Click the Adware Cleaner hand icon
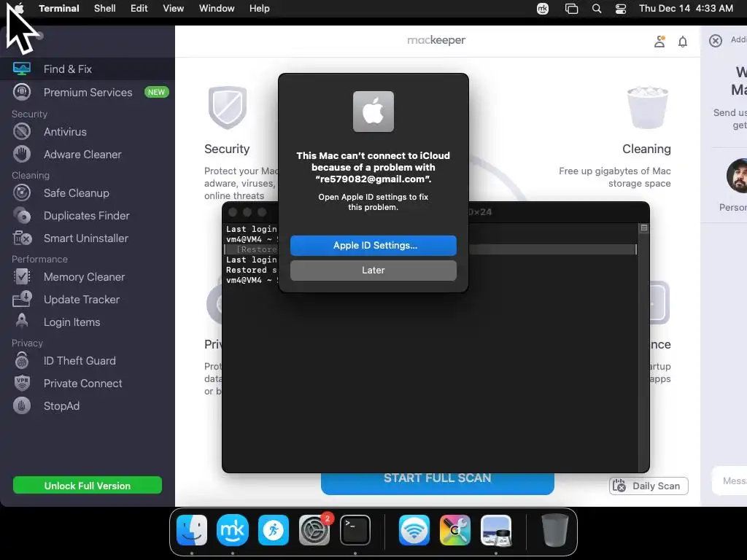The height and width of the screenshot is (560, 747). [x=22, y=155]
